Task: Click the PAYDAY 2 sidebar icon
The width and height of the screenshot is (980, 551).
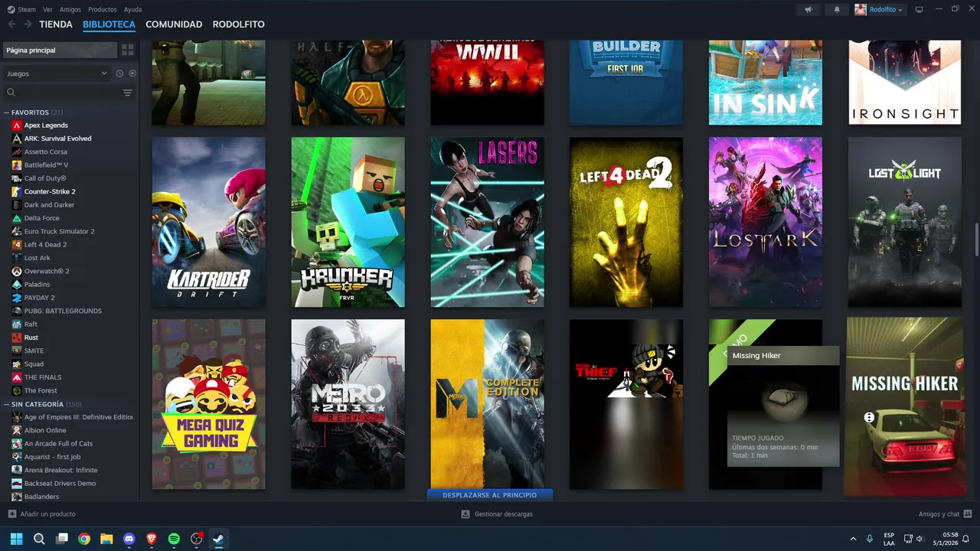Action: [x=17, y=298]
